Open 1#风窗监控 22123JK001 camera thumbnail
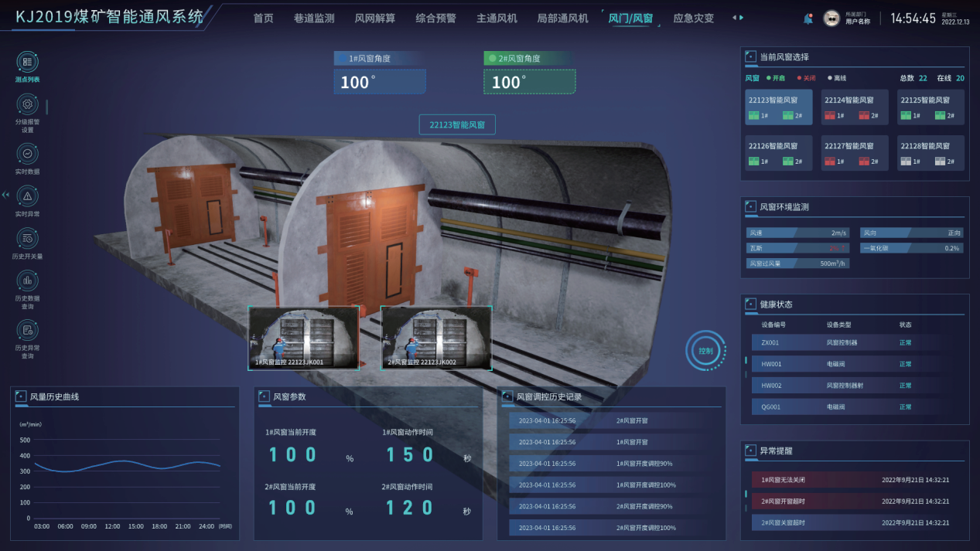The height and width of the screenshot is (551, 980). (x=303, y=338)
